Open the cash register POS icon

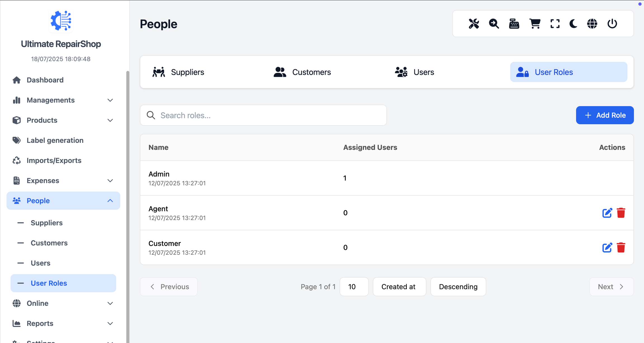point(514,24)
